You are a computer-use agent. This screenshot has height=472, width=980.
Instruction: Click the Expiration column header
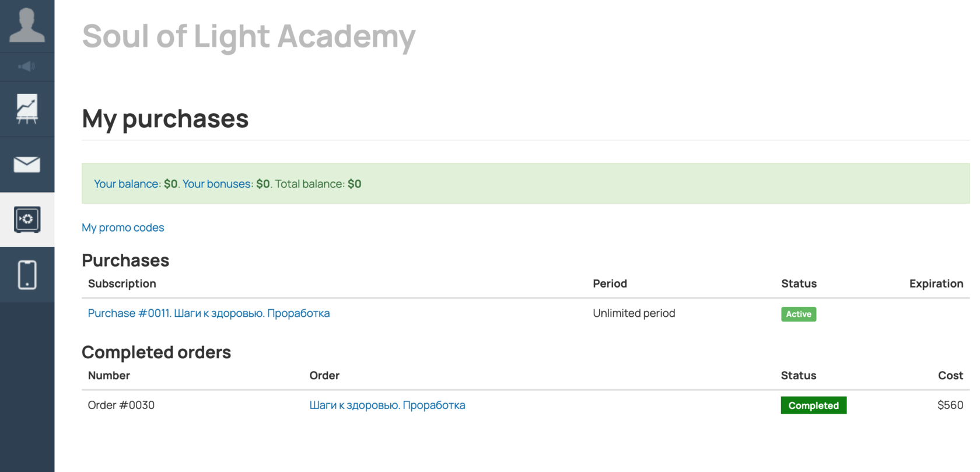936,284
